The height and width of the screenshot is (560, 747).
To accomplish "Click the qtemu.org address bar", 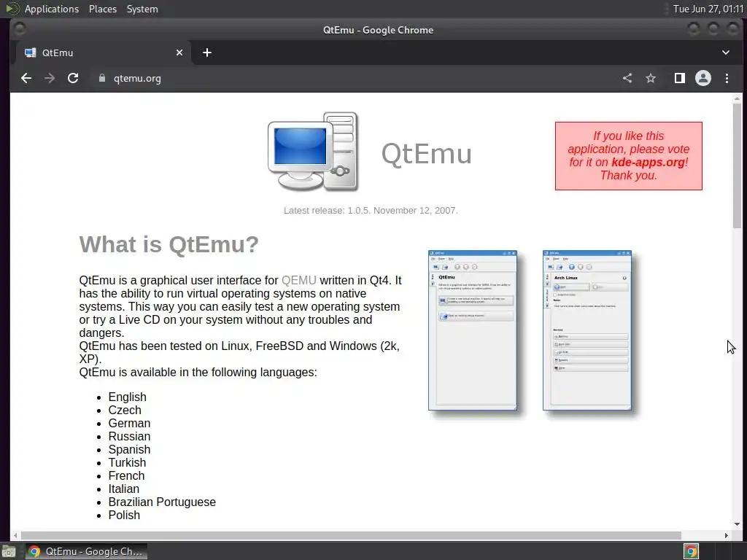I will (x=352, y=78).
